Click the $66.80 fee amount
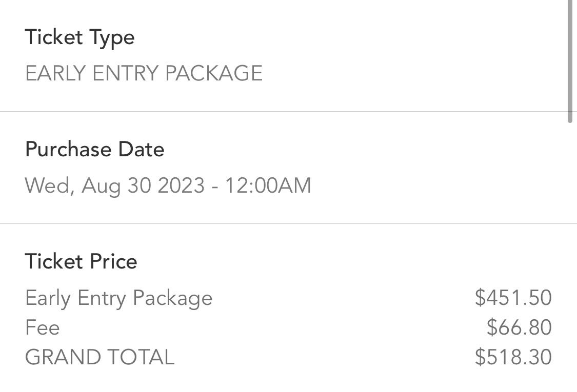This screenshot has width=577, height=392. [x=519, y=327]
